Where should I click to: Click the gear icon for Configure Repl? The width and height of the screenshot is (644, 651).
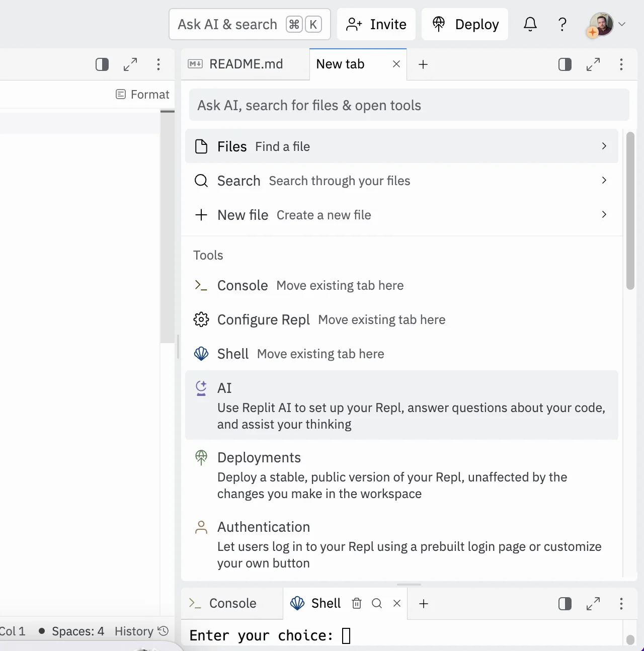click(x=201, y=319)
